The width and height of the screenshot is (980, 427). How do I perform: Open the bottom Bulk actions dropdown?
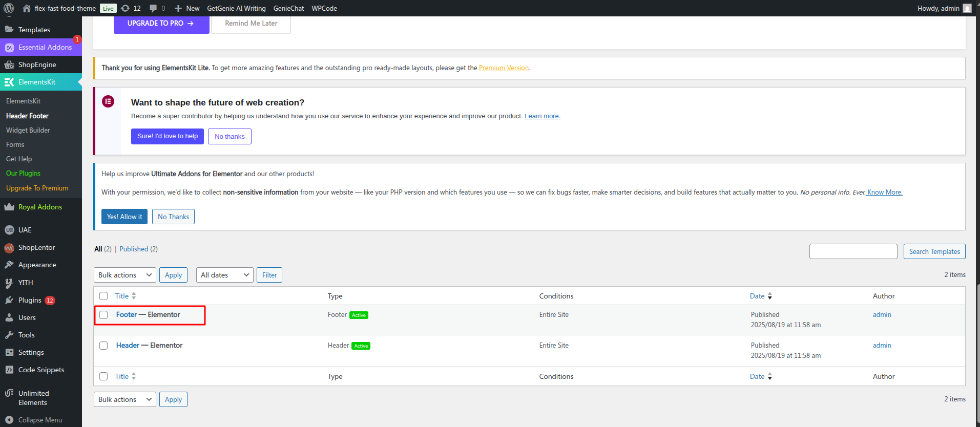pyautogui.click(x=125, y=399)
